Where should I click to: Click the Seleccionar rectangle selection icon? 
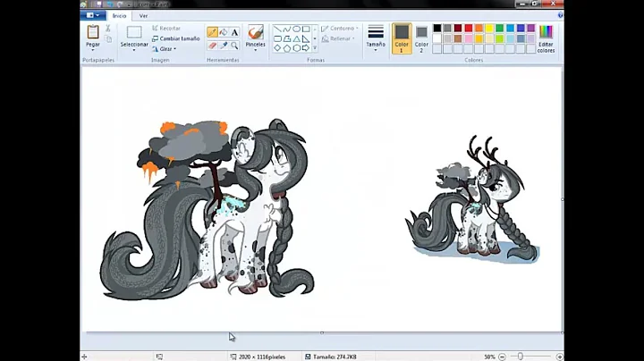coord(134,32)
